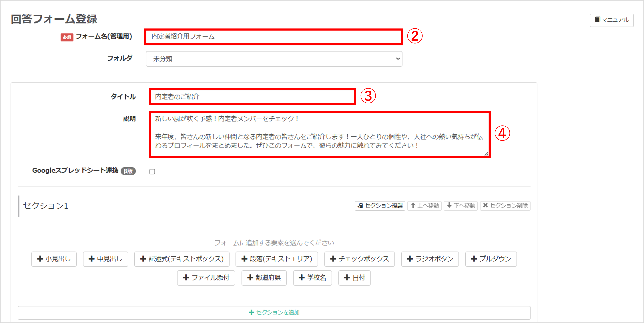Click the セクション1 heading
The width and height of the screenshot is (644, 323).
(45, 206)
